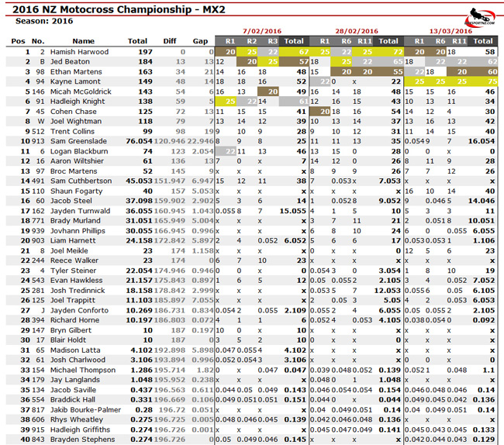This screenshot has height=445, width=504.
Task: Open Hadleigh Knight's rider entry
Action: (x=79, y=100)
